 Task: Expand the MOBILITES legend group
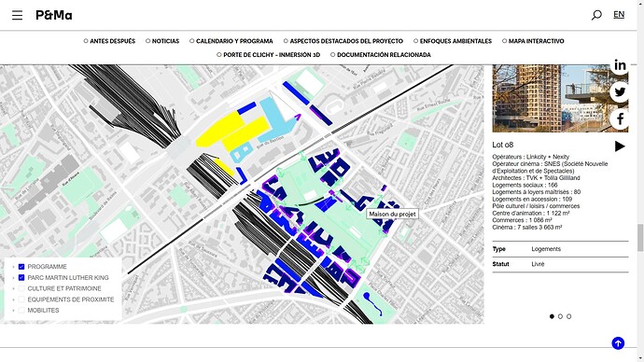coord(14,311)
